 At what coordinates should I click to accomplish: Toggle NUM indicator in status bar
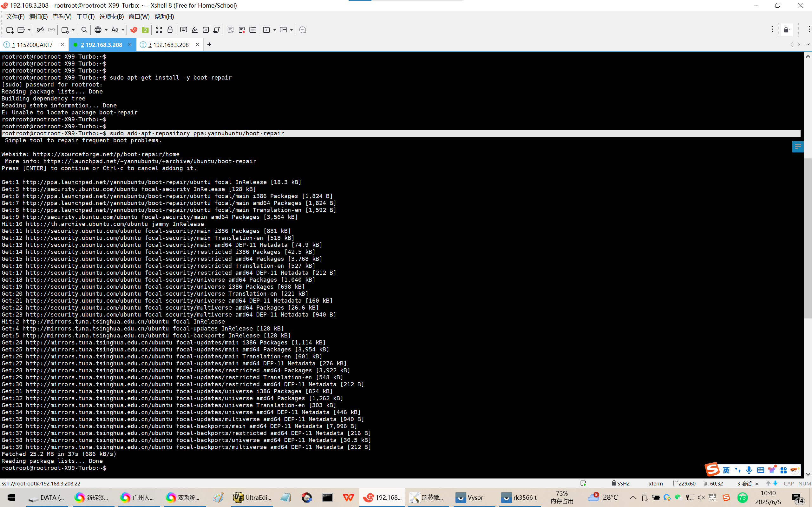[x=804, y=484]
